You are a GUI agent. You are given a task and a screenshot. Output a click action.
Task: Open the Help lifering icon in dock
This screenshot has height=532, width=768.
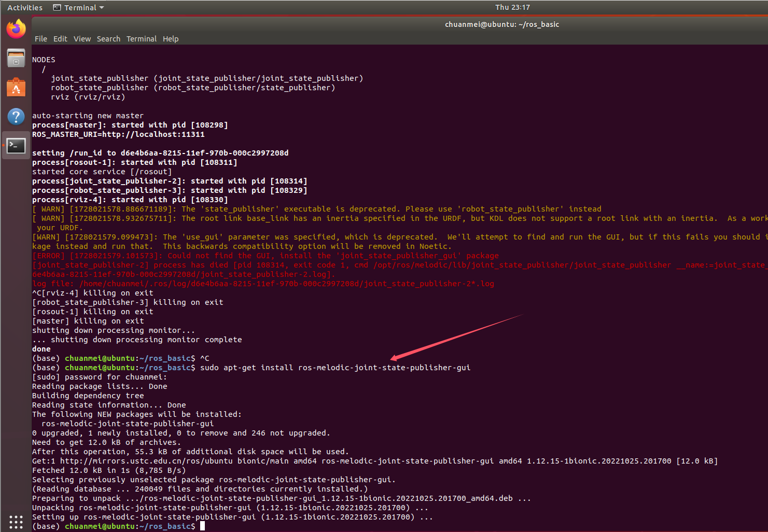click(x=16, y=116)
